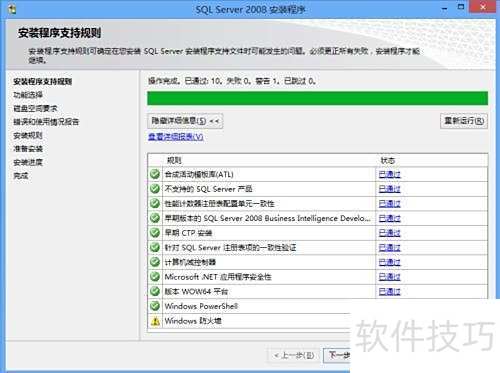
Task: Open 已通过 link for 早期 CTP 安装
Action: [390, 233]
